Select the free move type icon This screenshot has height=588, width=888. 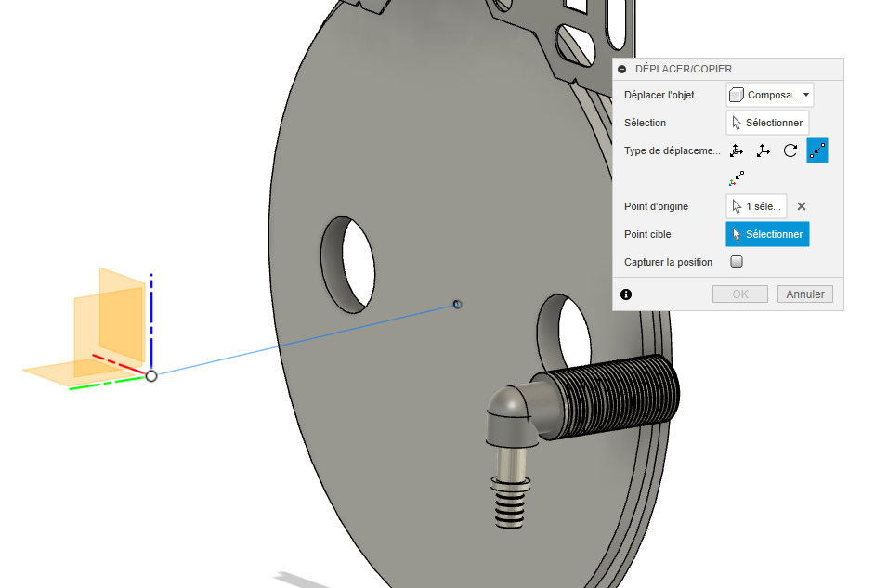pos(737,150)
